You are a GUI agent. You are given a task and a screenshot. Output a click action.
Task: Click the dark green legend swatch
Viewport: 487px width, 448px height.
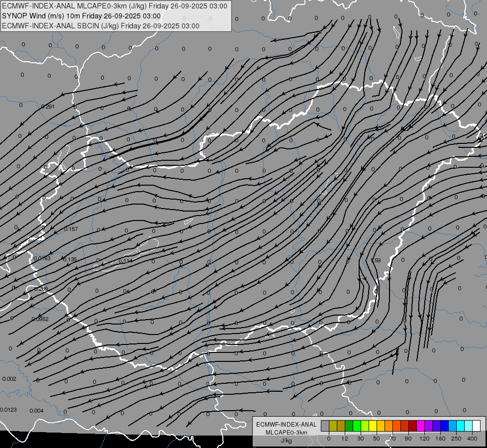[x=349, y=426]
